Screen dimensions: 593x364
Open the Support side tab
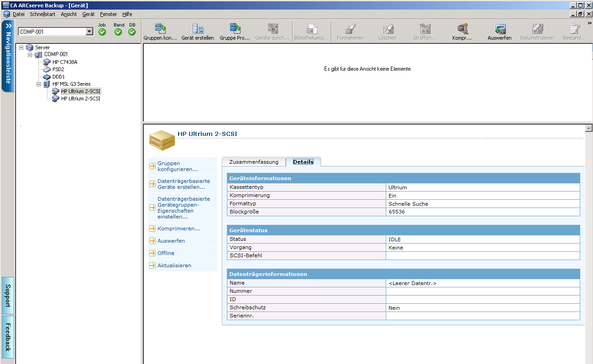click(x=8, y=296)
